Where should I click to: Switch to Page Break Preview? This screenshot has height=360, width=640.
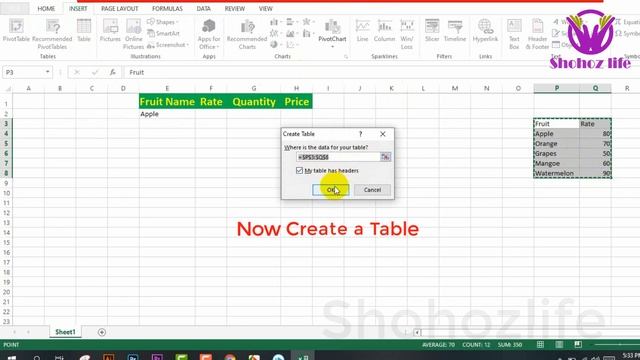(x=578, y=345)
